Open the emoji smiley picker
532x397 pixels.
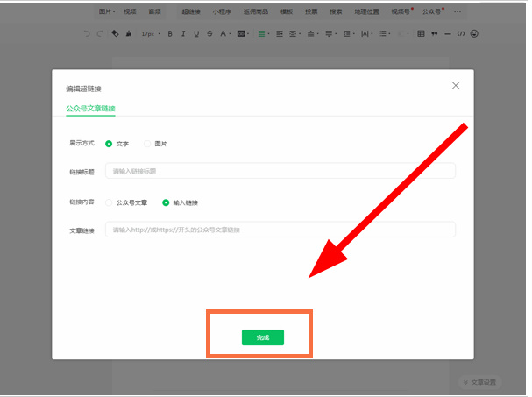tap(474, 33)
